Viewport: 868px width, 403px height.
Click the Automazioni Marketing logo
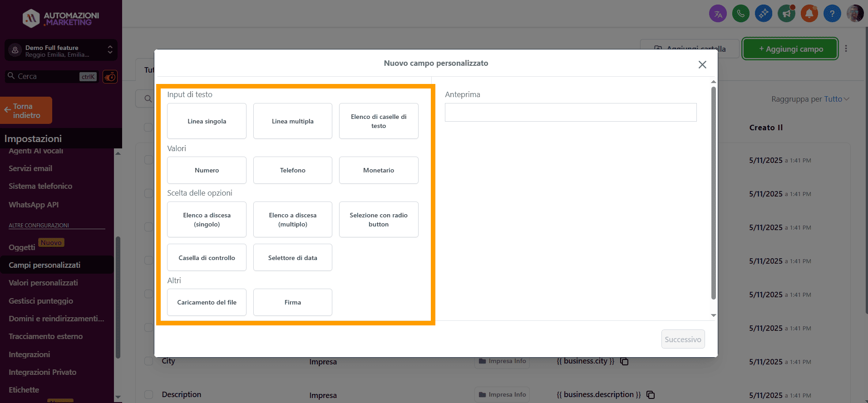61,18
